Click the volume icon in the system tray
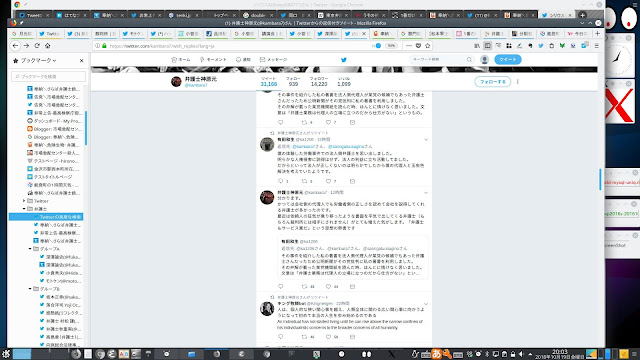The height and width of the screenshot is (360, 640). click(x=521, y=354)
